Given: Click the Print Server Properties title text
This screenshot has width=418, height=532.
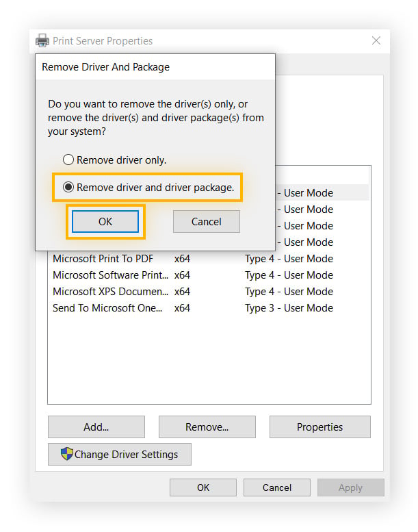Looking at the screenshot, I should tap(103, 41).
